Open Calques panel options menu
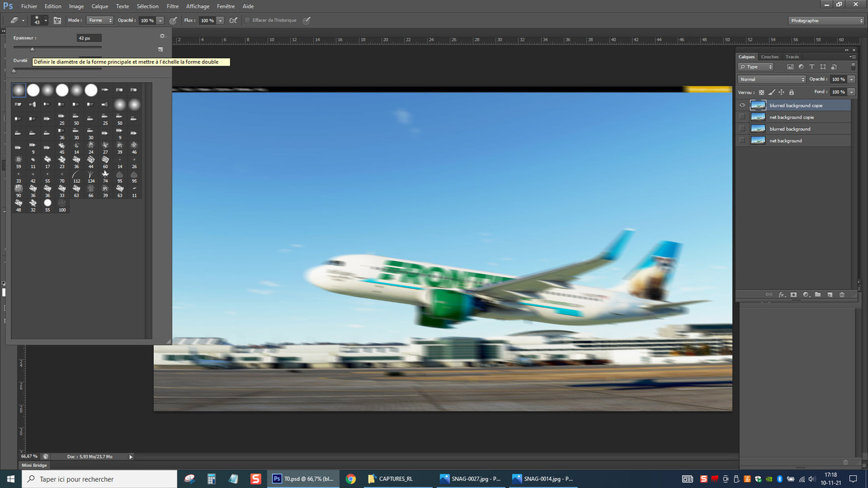Viewport: 868px width, 488px height. pos(852,57)
